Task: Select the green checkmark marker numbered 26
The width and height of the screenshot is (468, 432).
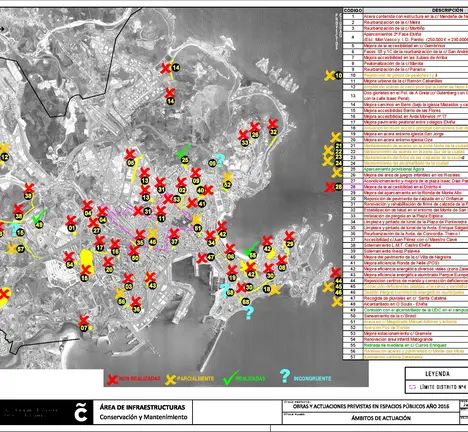Action: click(x=184, y=151)
